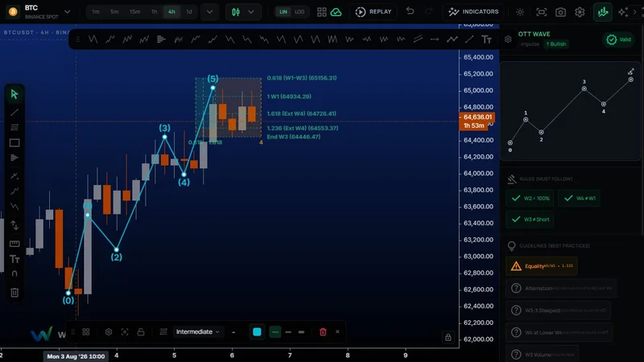644x362 pixels.
Task: Select the ruler measure tool
Action: point(14,244)
